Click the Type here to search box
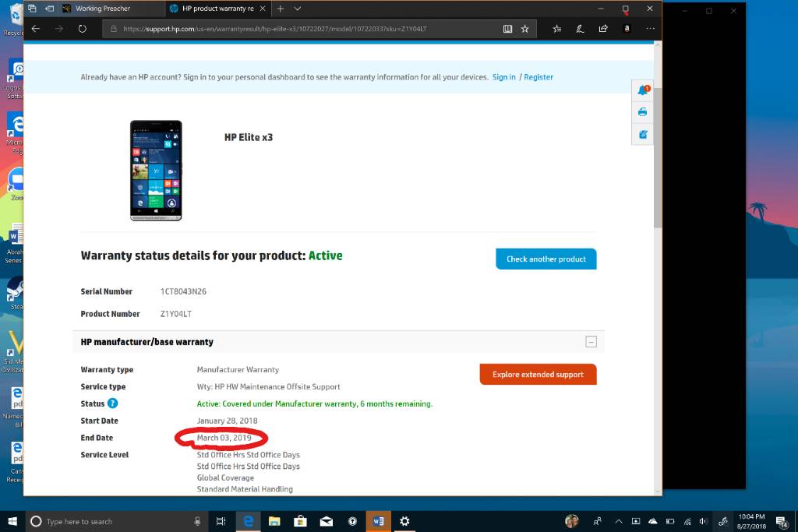Viewport: 798px width, 532px height. [116, 521]
